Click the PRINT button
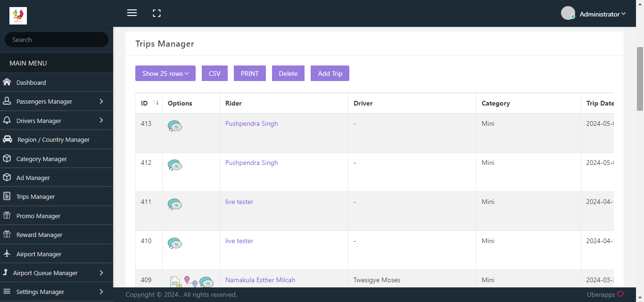Image resolution: width=644 pixels, height=302 pixels. (250, 73)
